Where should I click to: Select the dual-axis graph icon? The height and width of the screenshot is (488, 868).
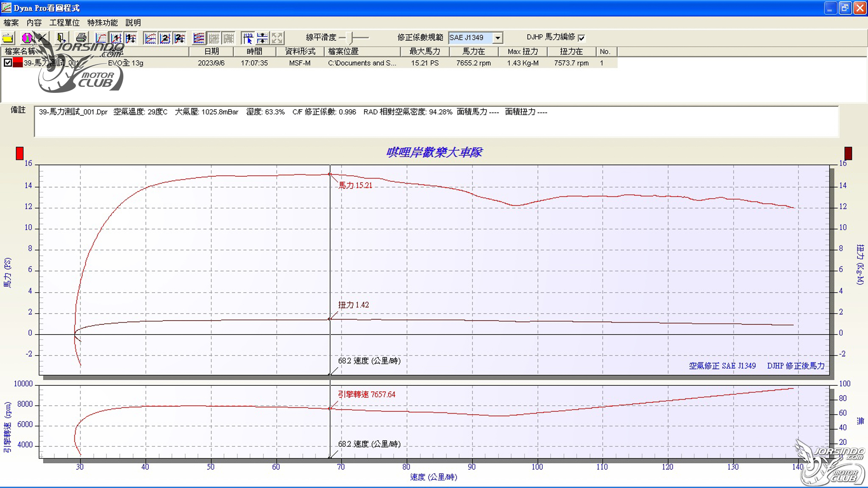(x=150, y=38)
